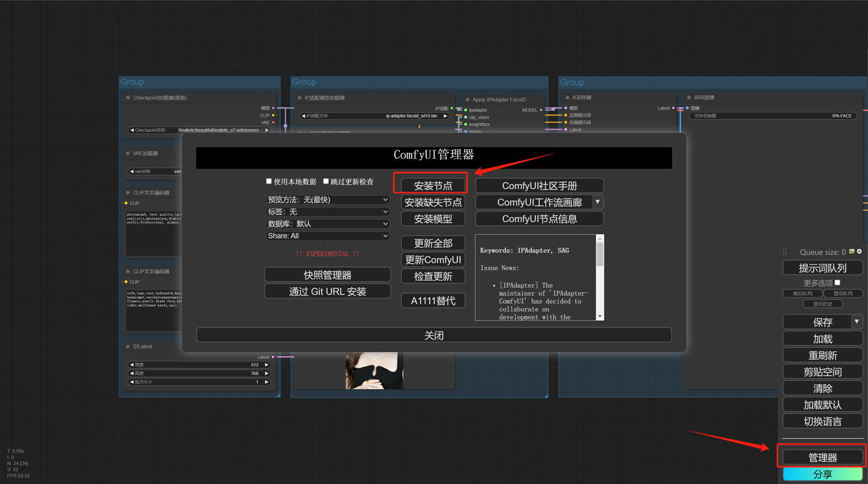Open the ComfyUI社区手册
Image resolution: width=868 pixels, height=484 pixels.
coord(539,186)
